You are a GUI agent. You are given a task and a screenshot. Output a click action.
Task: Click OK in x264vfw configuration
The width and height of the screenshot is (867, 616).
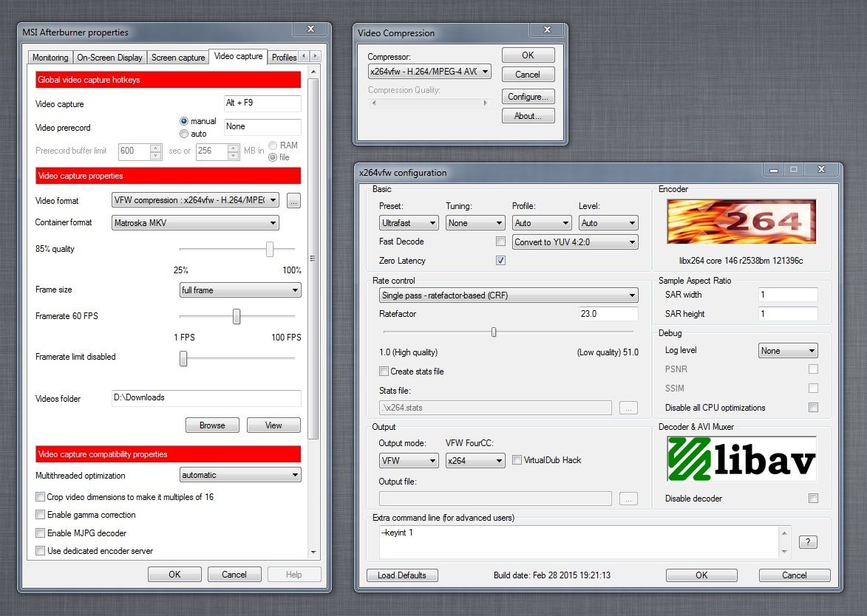(x=701, y=575)
